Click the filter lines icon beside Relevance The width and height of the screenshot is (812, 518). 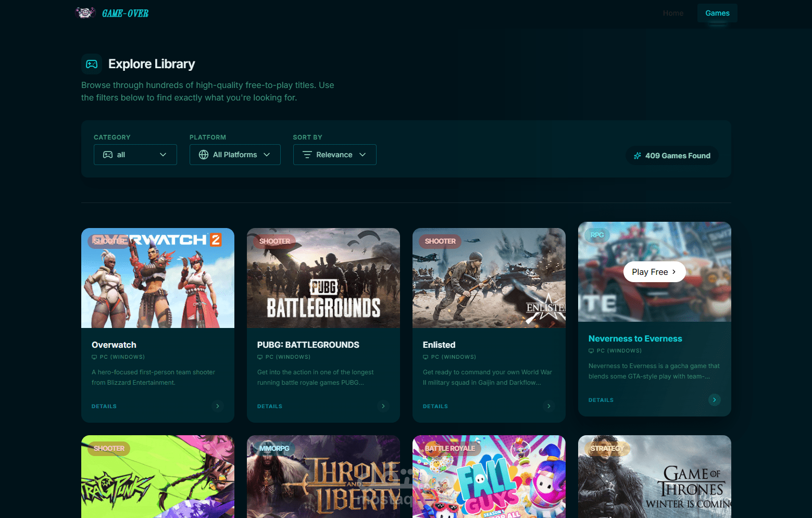coord(307,155)
